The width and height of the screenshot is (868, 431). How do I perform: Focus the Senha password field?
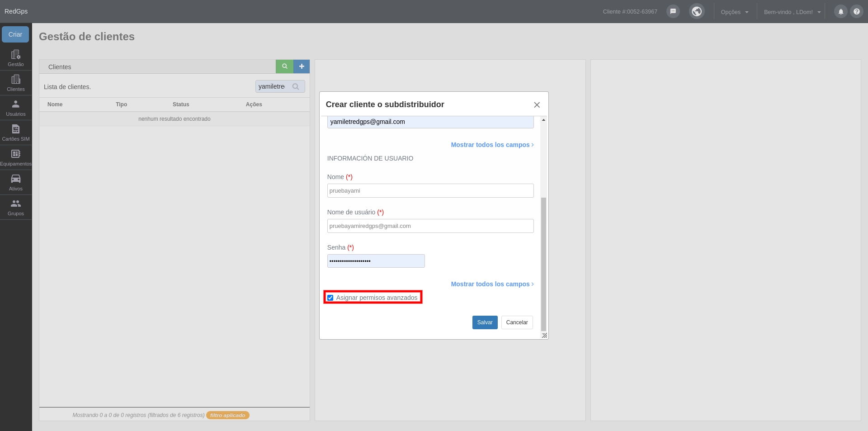point(376,261)
